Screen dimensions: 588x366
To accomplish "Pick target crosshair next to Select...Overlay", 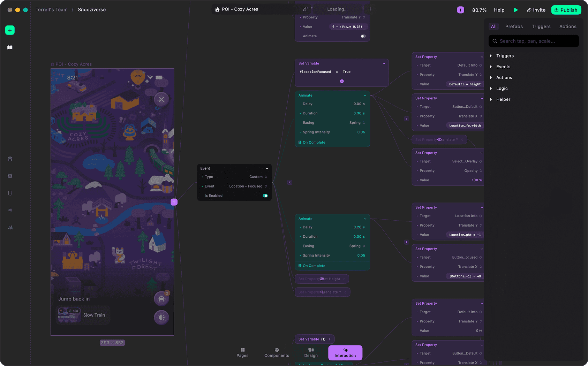I will tap(481, 161).
